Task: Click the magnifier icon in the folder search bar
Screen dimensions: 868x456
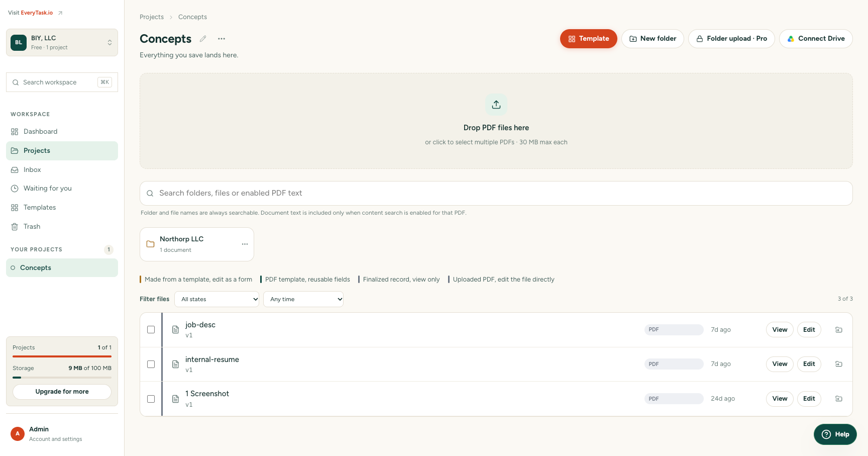Action: point(150,193)
